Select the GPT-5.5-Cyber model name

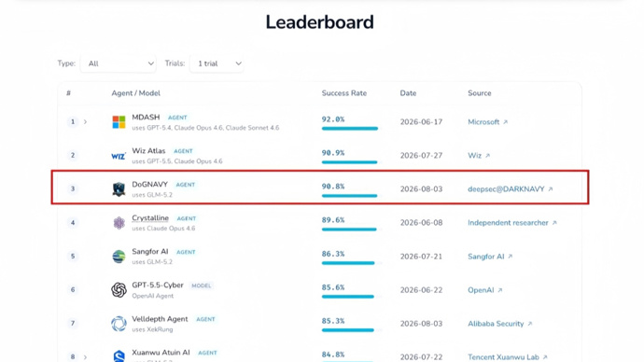point(158,285)
